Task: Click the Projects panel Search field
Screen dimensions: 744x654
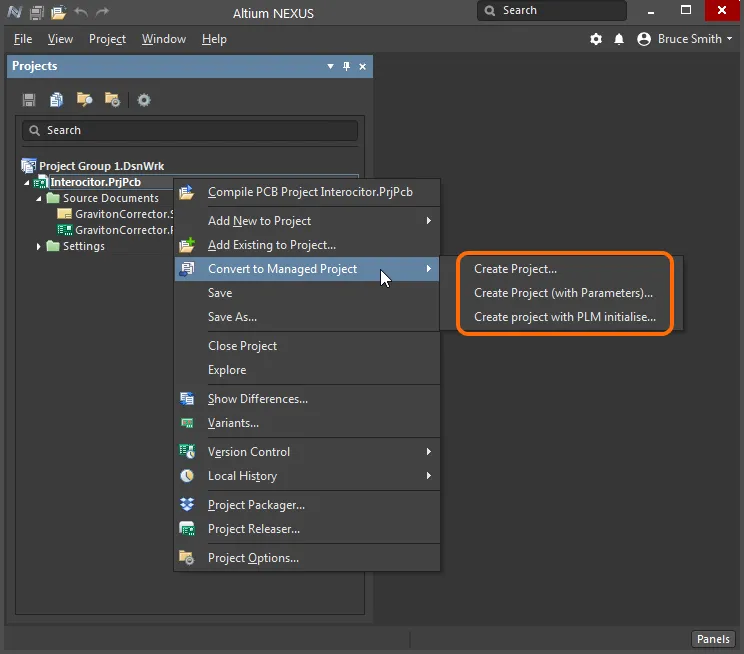Action: [190, 130]
